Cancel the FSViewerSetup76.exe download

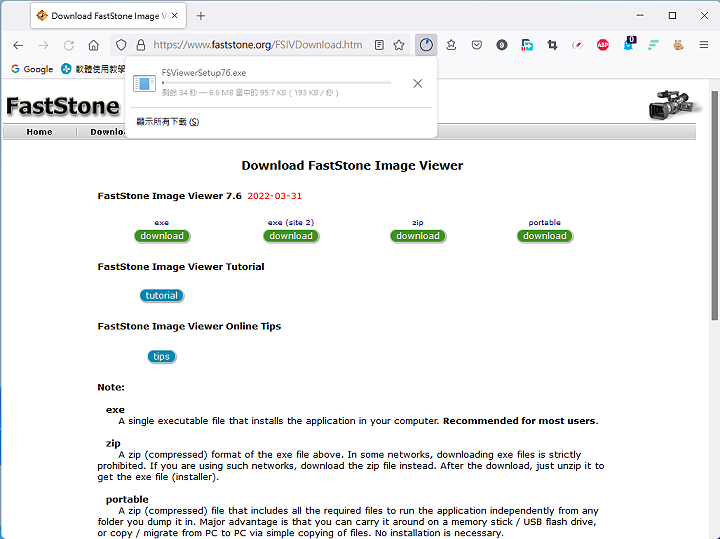(x=417, y=83)
